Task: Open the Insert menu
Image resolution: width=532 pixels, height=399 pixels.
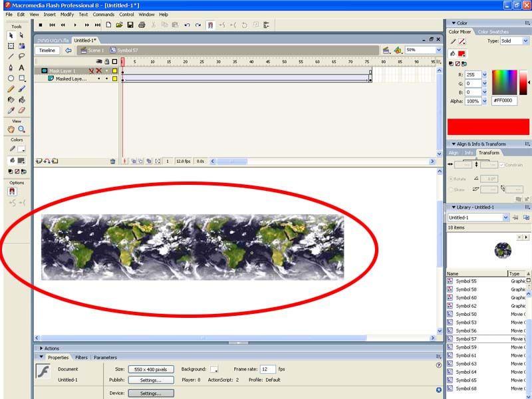Action: click(49, 15)
